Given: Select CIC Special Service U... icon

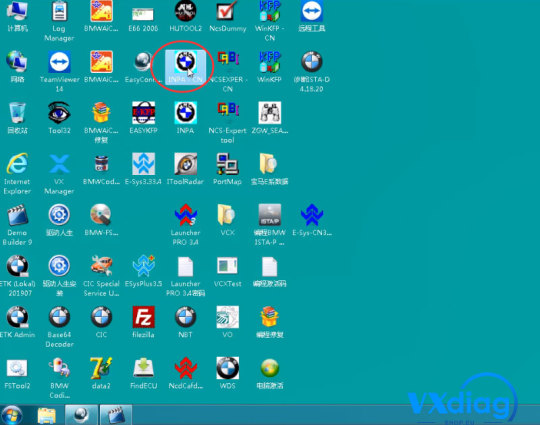Looking at the screenshot, I should (x=101, y=276).
